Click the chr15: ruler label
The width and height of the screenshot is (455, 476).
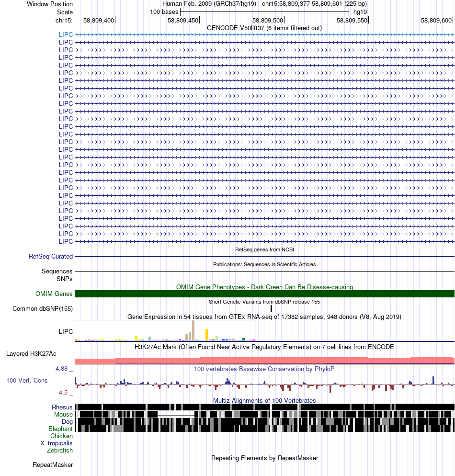(x=64, y=20)
